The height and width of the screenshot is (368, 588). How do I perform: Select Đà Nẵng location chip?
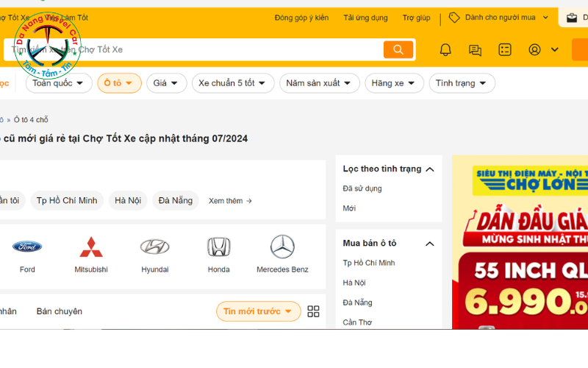tap(176, 200)
